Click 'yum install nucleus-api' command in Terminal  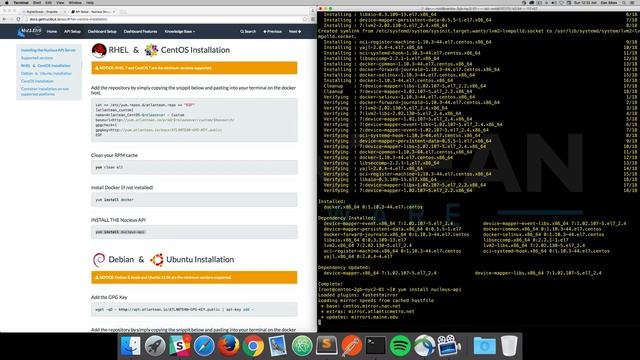pyautogui.click(x=429, y=289)
